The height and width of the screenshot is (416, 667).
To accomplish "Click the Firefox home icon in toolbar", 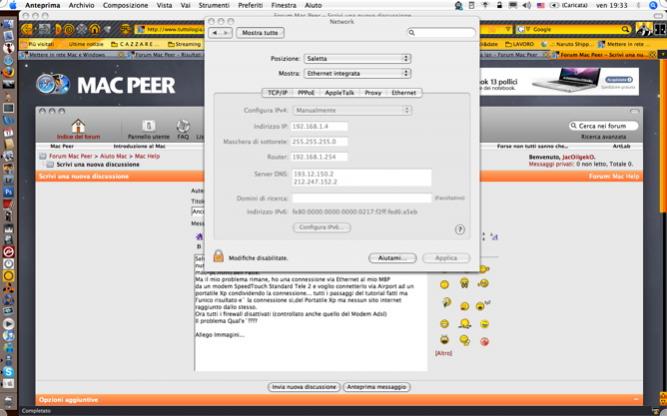I will 94,29.
